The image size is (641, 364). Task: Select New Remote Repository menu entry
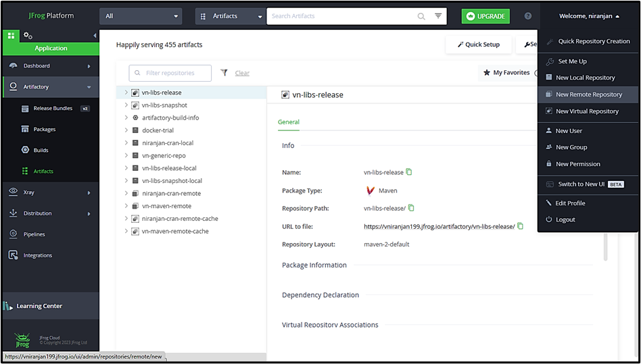tap(588, 95)
